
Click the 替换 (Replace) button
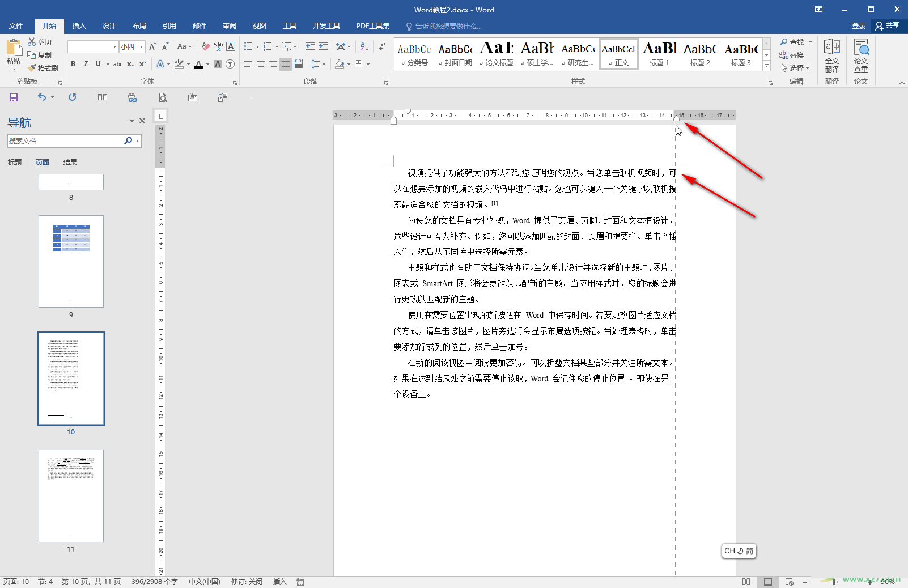point(792,55)
